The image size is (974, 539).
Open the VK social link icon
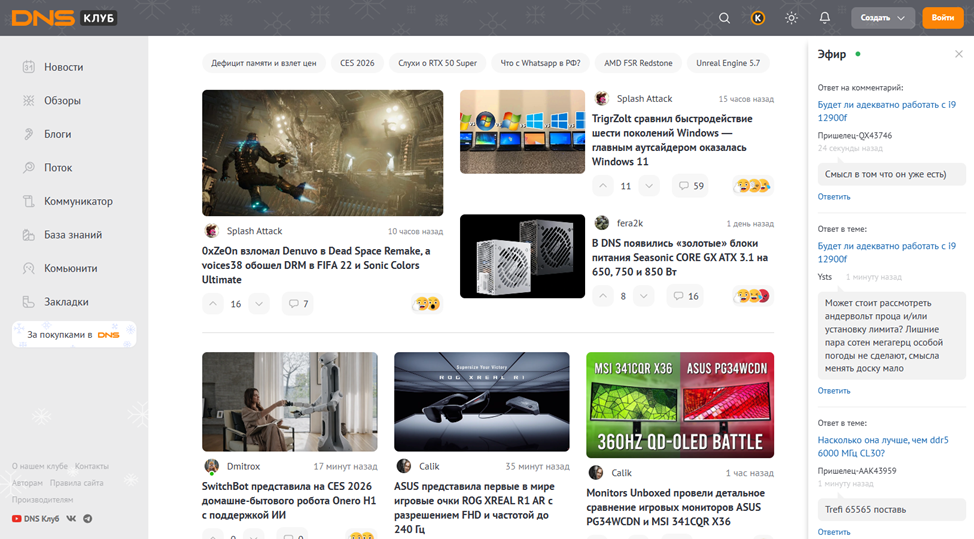[x=73, y=519]
